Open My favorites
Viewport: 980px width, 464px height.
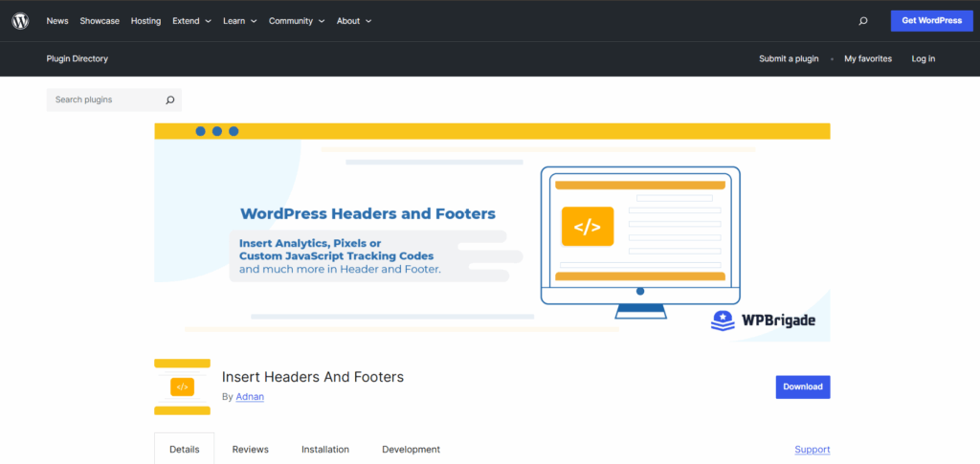[867, 58]
